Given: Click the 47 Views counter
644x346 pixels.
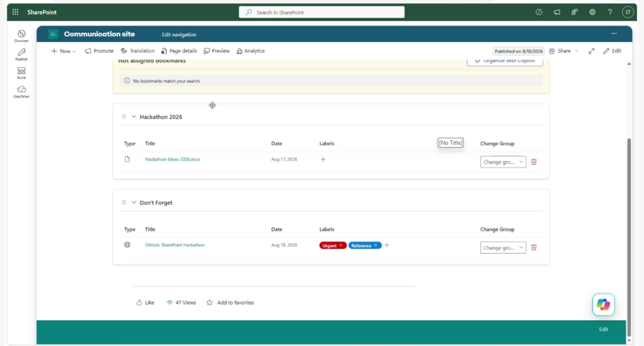Looking at the screenshot, I should pyautogui.click(x=181, y=303).
